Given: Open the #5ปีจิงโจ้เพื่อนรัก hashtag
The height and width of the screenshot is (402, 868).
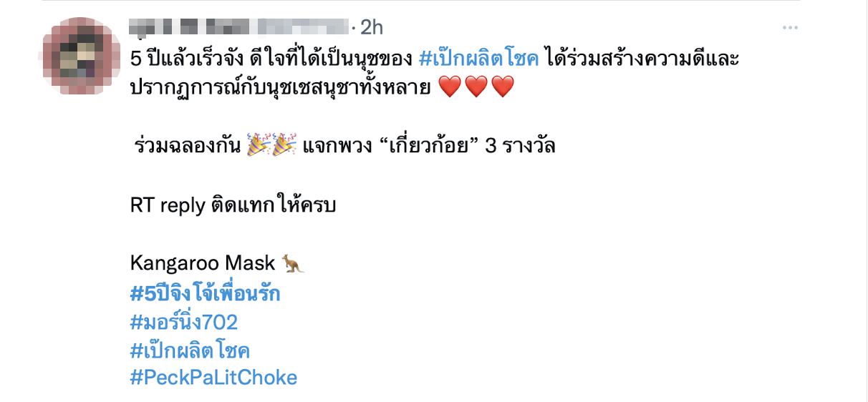Looking at the screenshot, I should click(205, 293).
